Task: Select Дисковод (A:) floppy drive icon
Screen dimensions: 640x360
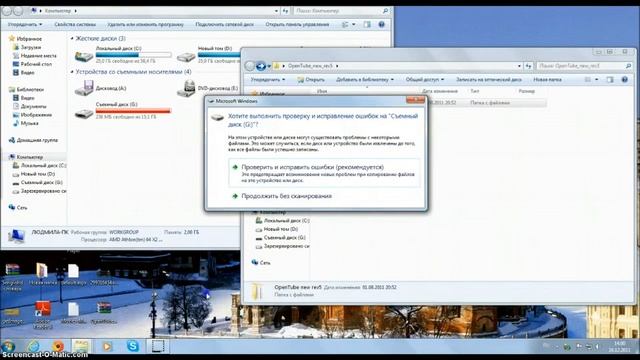Action: [x=84, y=88]
